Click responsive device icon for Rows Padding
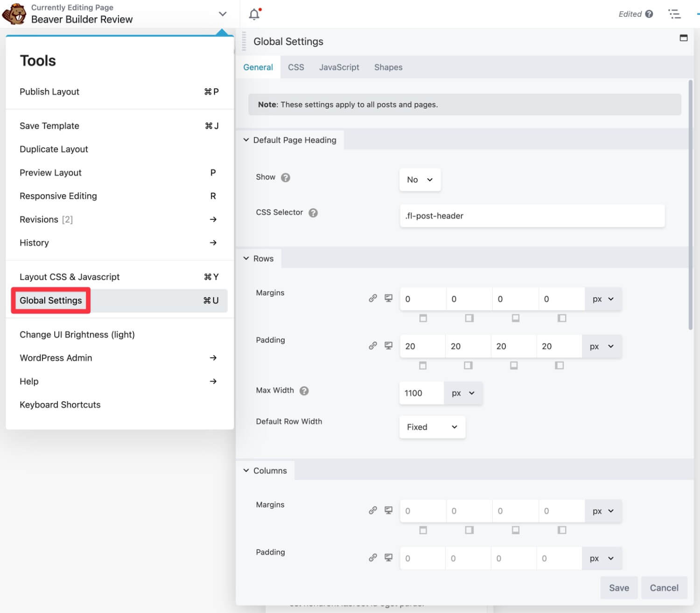The width and height of the screenshot is (700, 613). (x=388, y=346)
